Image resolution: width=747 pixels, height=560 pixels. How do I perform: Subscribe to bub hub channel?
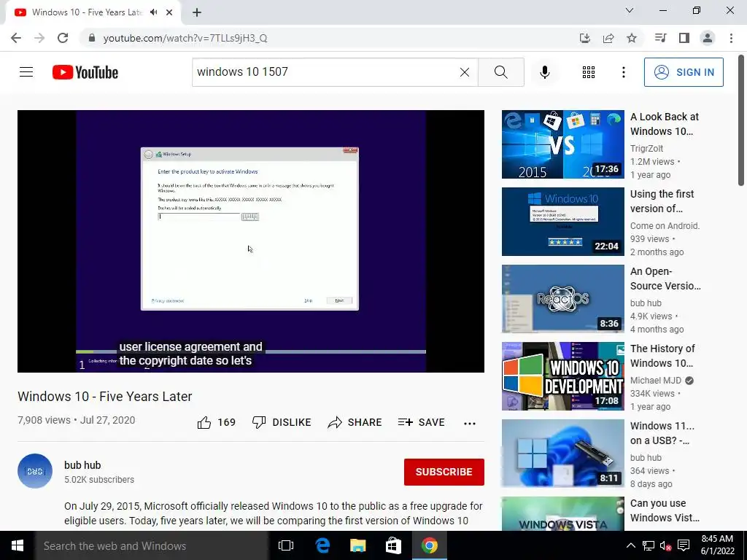pyautogui.click(x=444, y=472)
